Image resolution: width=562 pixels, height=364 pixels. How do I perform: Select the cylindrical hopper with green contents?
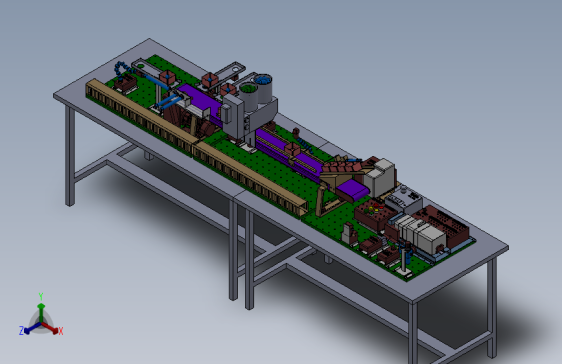[x=248, y=96]
